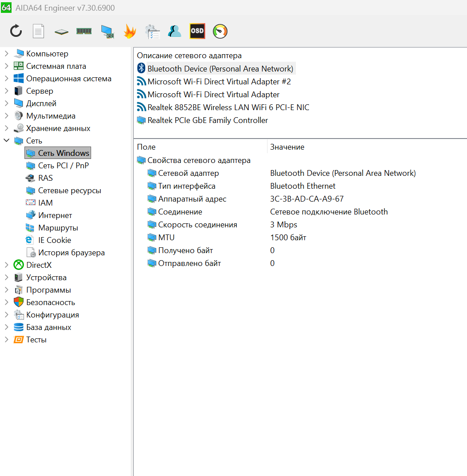
Task: Expand the DirectX tree node
Action: pyautogui.click(x=6, y=265)
